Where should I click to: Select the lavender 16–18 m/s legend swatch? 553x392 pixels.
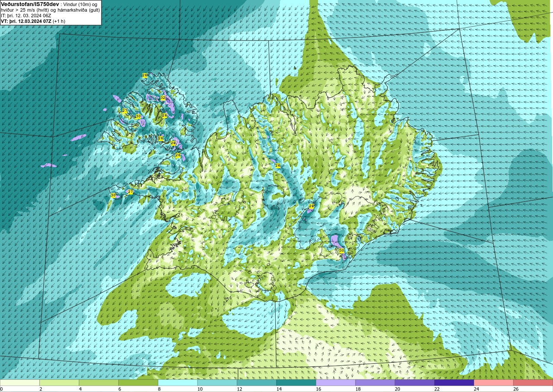coord(336,383)
